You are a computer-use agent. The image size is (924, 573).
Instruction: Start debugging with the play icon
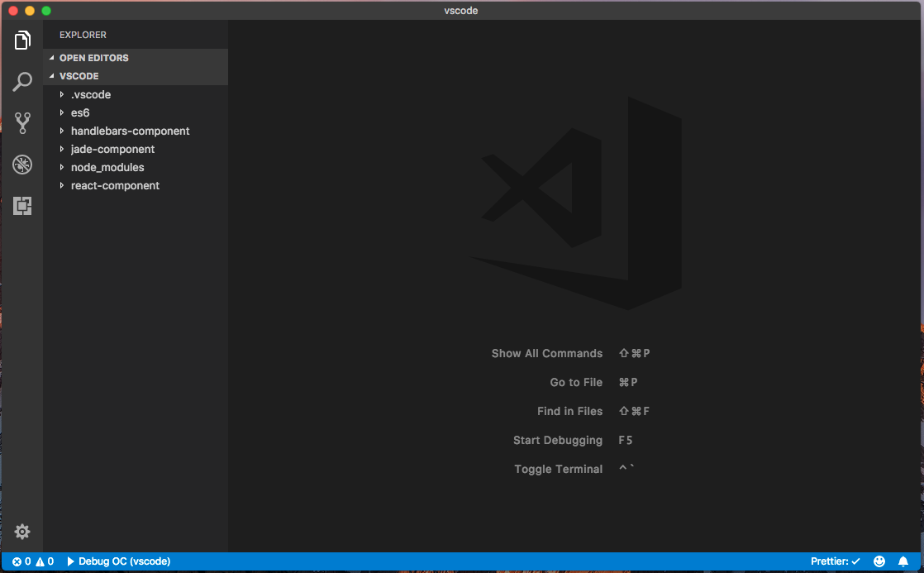71,561
